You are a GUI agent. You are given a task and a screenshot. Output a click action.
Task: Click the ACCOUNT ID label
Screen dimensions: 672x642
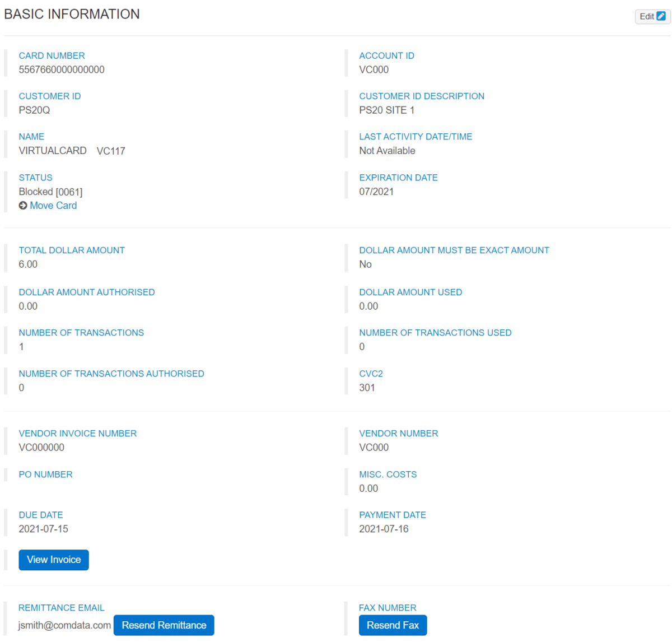386,55
